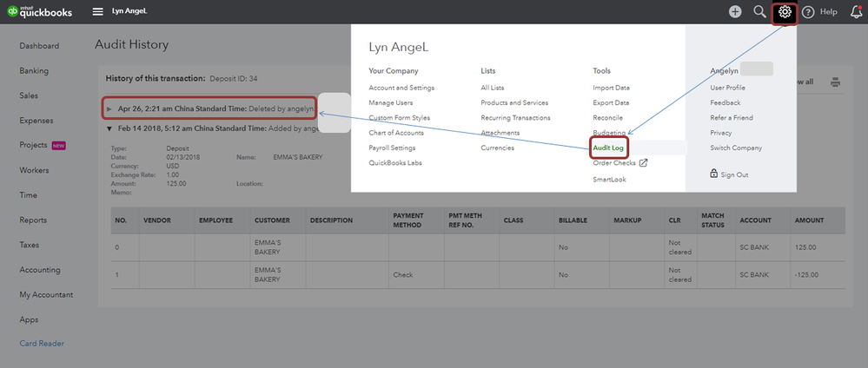Open Attachments list
The width and height of the screenshot is (868, 368).
500,133
